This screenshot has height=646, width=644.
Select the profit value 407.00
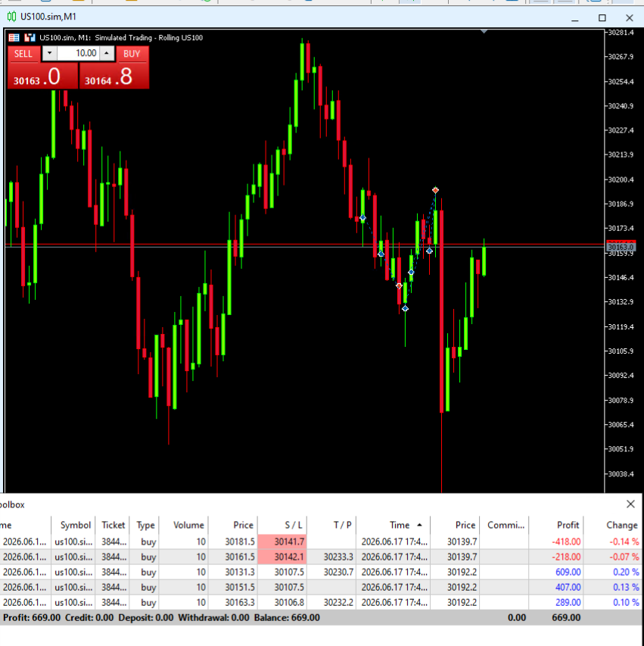pos(568,587)
